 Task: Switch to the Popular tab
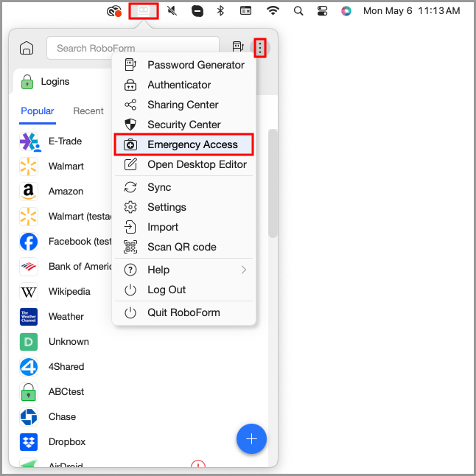pyautogui.click(x=38, y=111)
